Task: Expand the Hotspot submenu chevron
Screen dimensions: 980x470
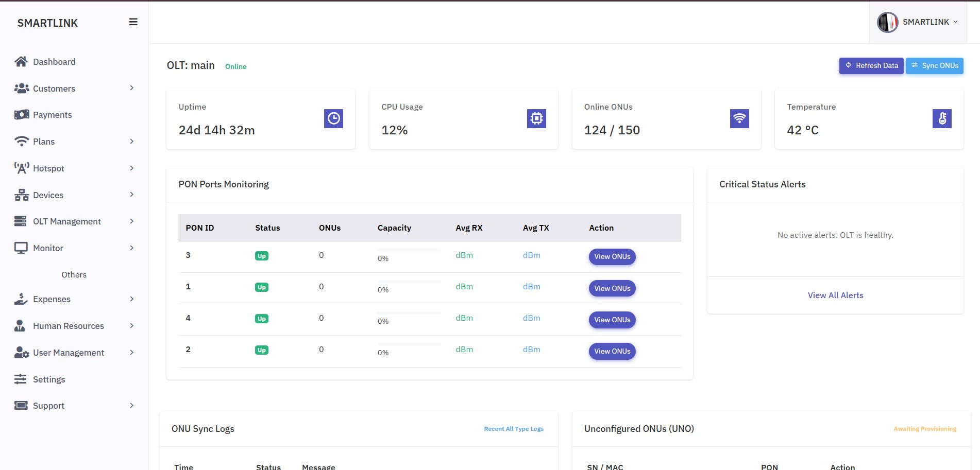Action: [132, 168]
